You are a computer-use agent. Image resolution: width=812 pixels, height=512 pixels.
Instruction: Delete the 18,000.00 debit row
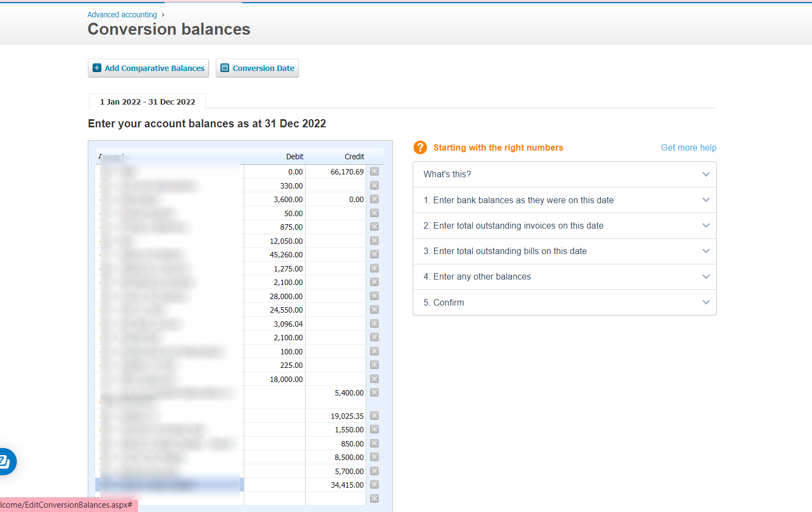tap(374, 379)
